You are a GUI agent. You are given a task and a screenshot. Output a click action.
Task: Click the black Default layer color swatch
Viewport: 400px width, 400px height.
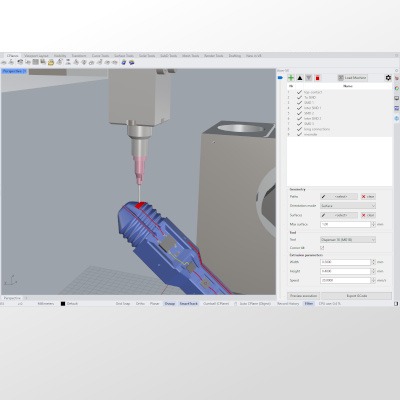click(63, 304)
